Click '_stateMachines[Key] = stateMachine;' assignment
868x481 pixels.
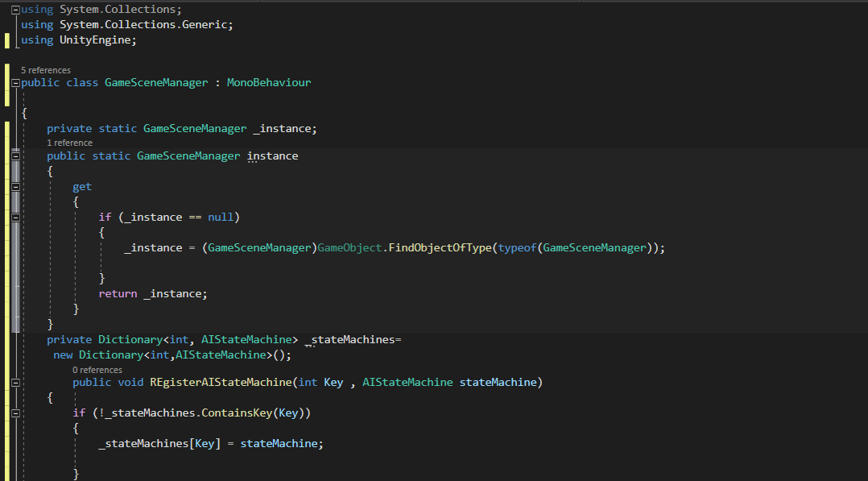[211, 444]
